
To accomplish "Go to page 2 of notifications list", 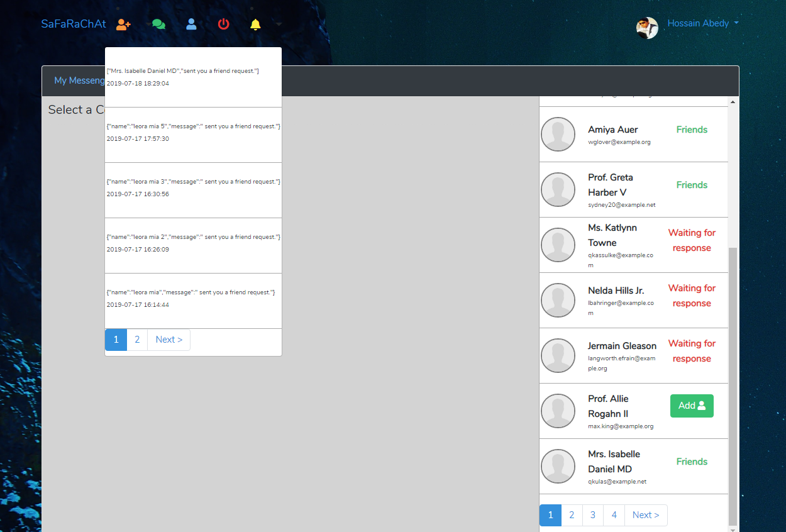I will 137,340.
